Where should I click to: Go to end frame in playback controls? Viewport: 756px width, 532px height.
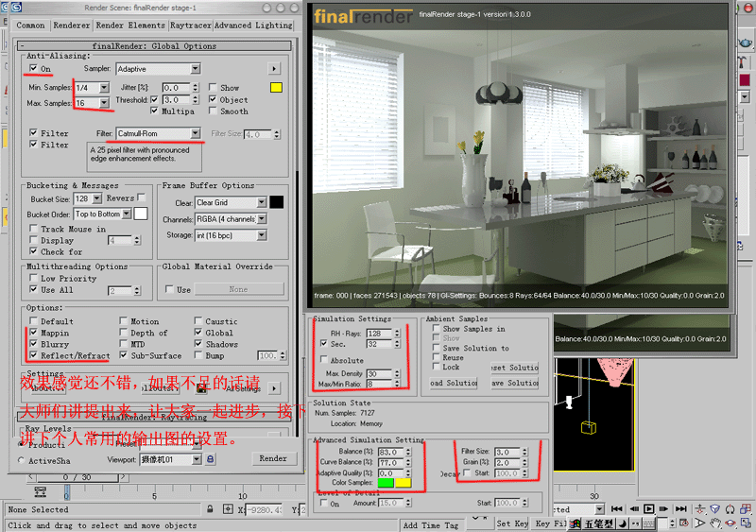click(680, 508)
